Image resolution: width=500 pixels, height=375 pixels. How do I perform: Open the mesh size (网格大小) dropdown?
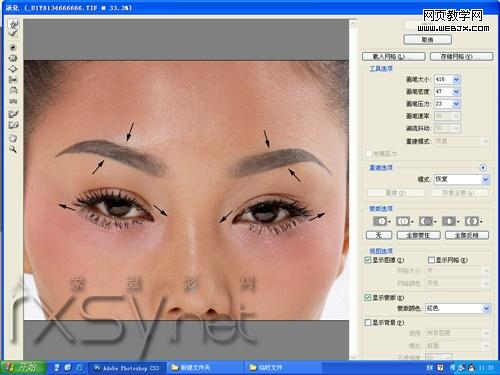(458, 270)
